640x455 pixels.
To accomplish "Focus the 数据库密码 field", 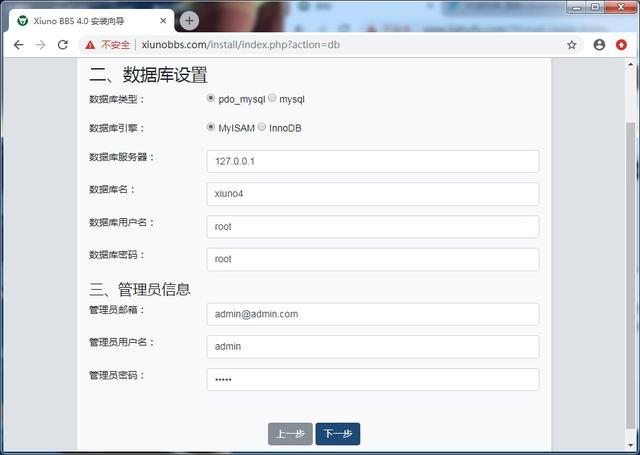I will [x=373, y=259].
